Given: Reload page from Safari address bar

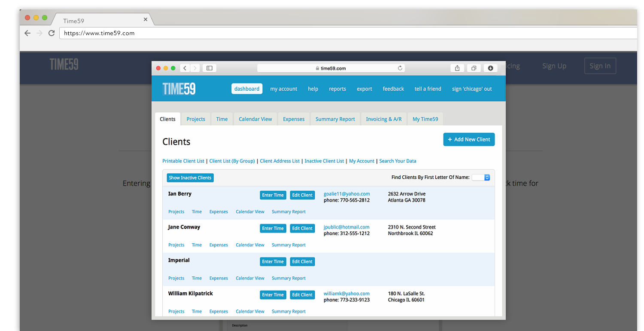Looking at the screenshot, I should click(400, 68).
